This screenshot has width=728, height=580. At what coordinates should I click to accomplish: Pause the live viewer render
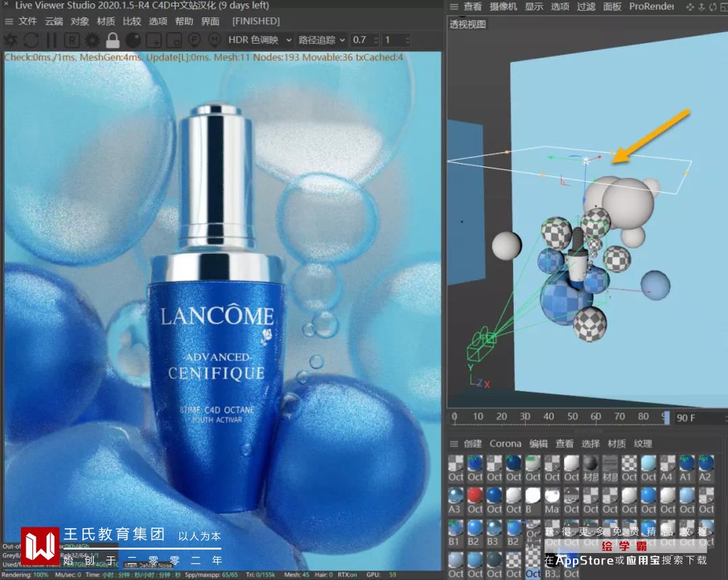[x=51, y=40]
